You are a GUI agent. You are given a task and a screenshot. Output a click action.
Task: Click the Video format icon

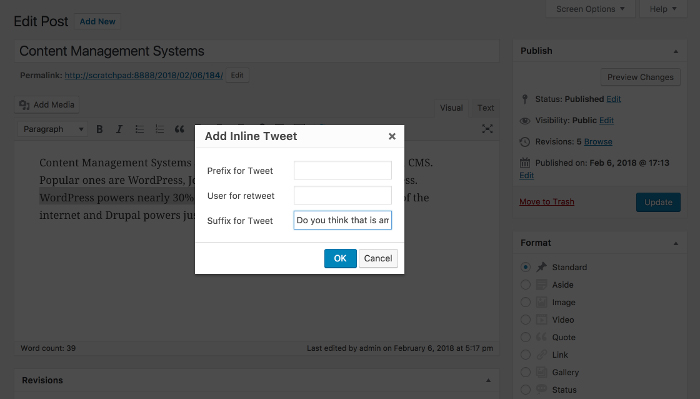coord(542,320)
